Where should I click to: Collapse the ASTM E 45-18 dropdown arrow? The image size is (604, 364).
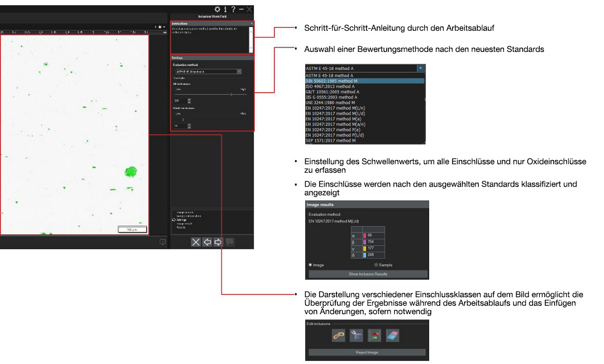click(x=420, y=68)
